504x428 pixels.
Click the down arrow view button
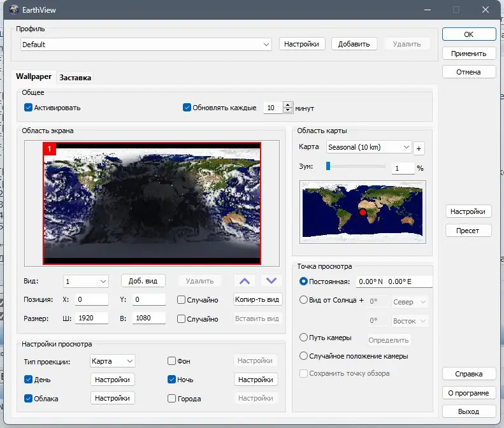(x=271, y=281)
